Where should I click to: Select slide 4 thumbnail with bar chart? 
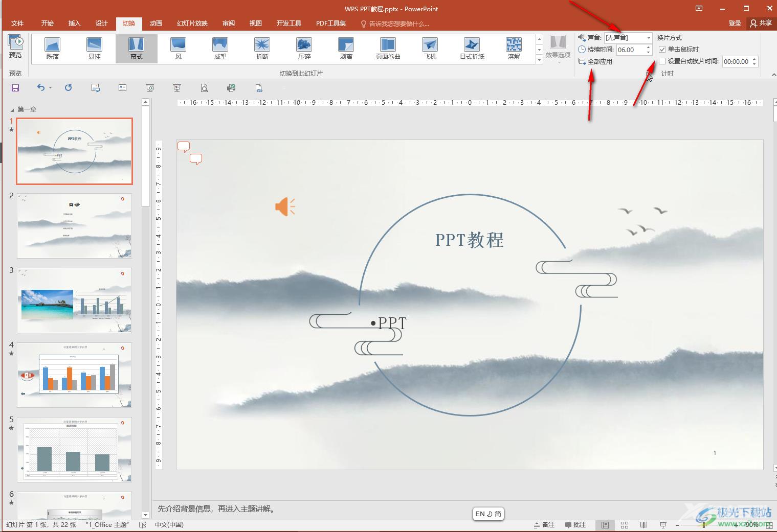[75, 375]
